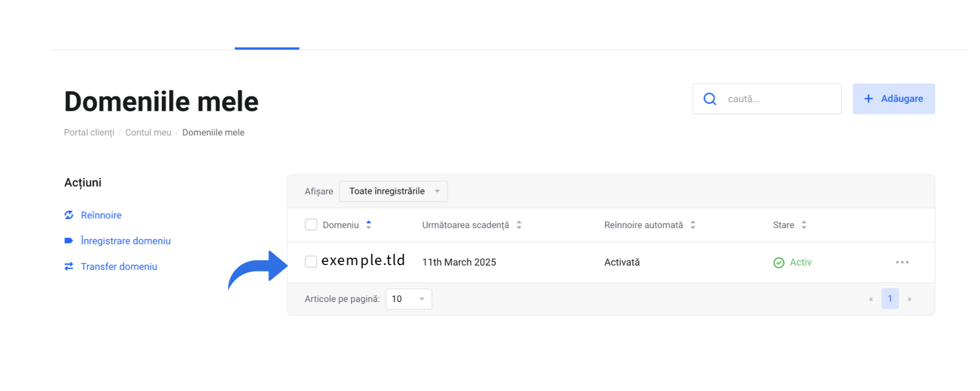Viewport: 980px width, 391px height.
Task: Open the items per page dropdown
Action: tap(409, 299)
